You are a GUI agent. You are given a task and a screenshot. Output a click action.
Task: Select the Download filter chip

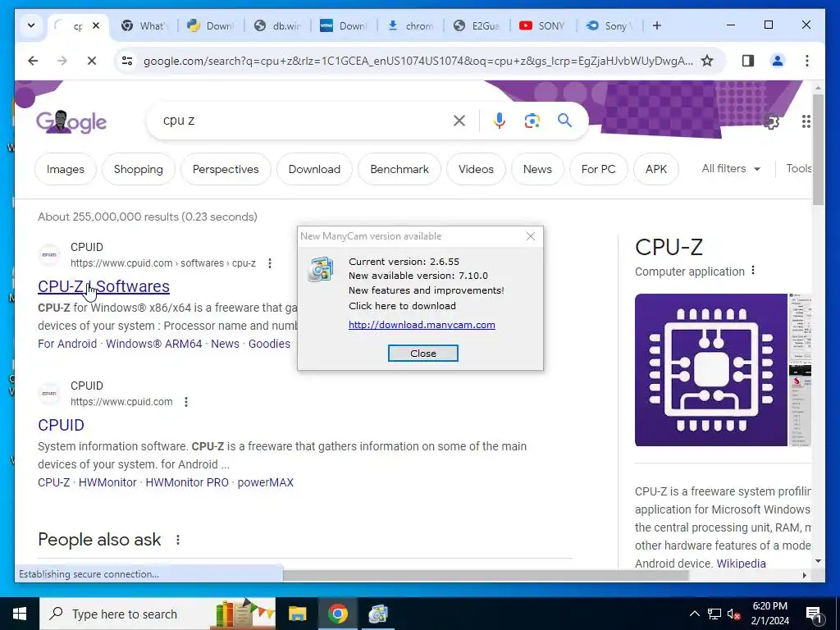[x=314, y=169]
